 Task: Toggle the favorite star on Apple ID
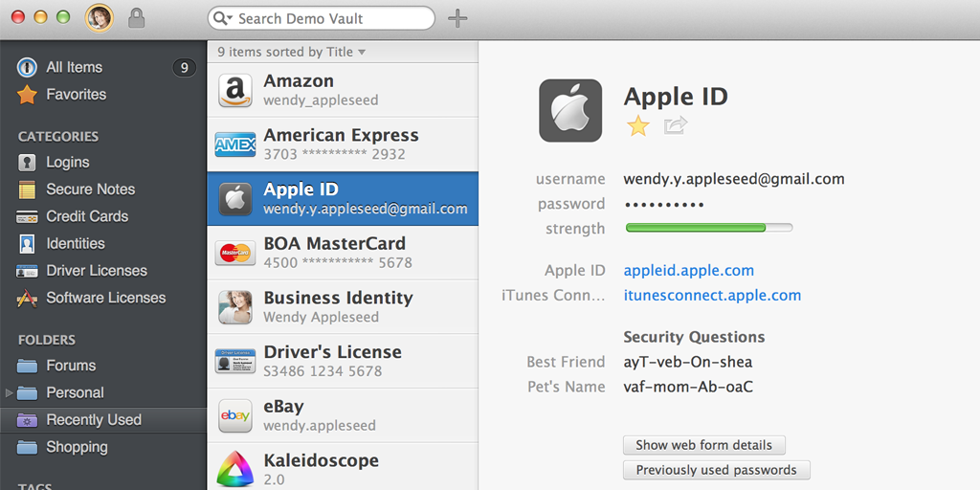click(x=638, y=125)
